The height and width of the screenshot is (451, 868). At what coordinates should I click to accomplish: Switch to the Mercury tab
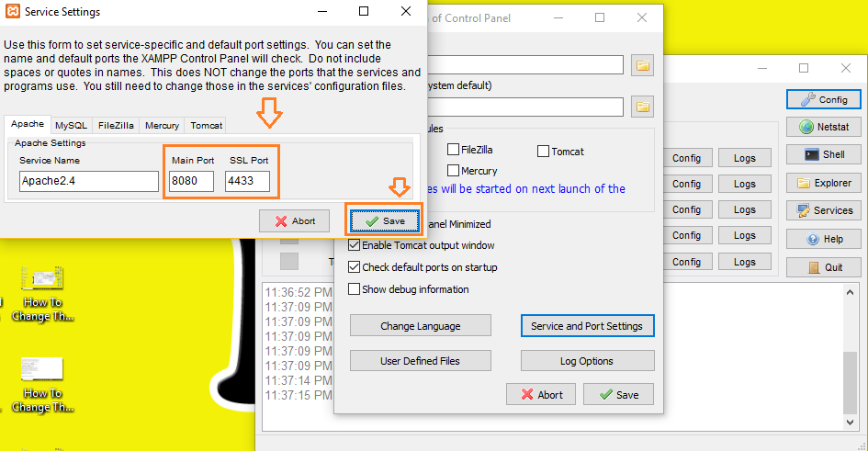click(x=162, y=126)
